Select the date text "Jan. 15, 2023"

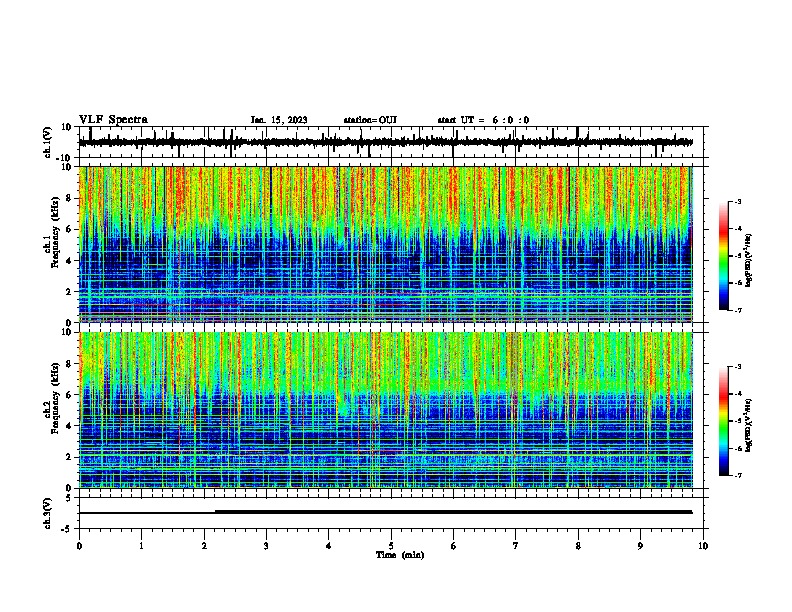point(279,120)
